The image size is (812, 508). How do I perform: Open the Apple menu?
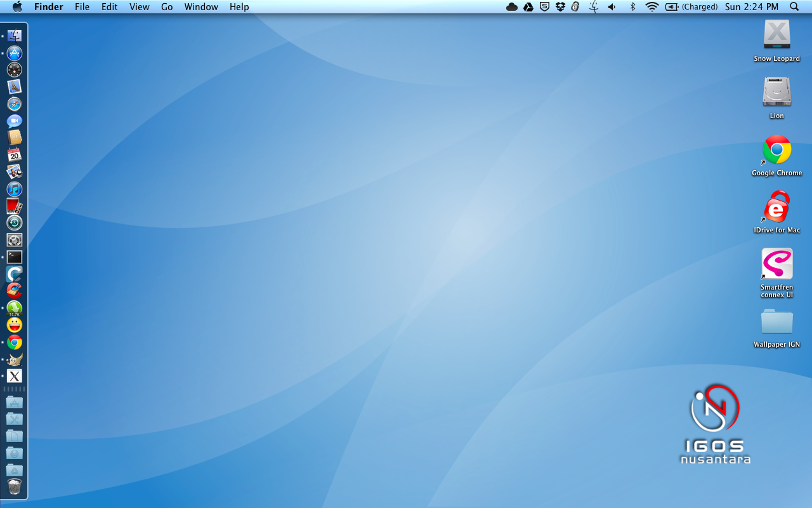pyautogui.click(x=17, y=7)
